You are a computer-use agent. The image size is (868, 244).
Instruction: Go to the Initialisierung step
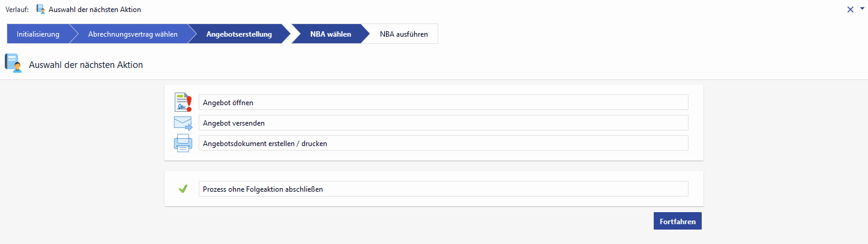(x=38, y=34)
